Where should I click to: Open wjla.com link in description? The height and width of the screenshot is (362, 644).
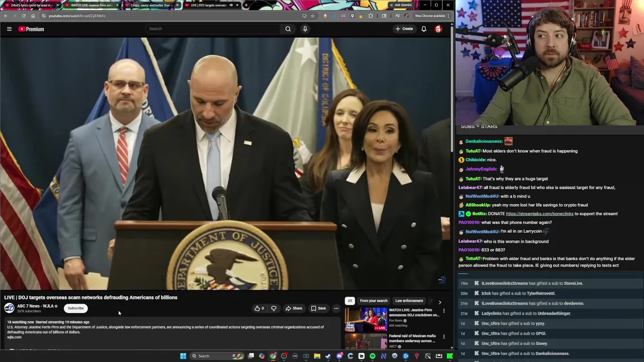pos(14,337)
